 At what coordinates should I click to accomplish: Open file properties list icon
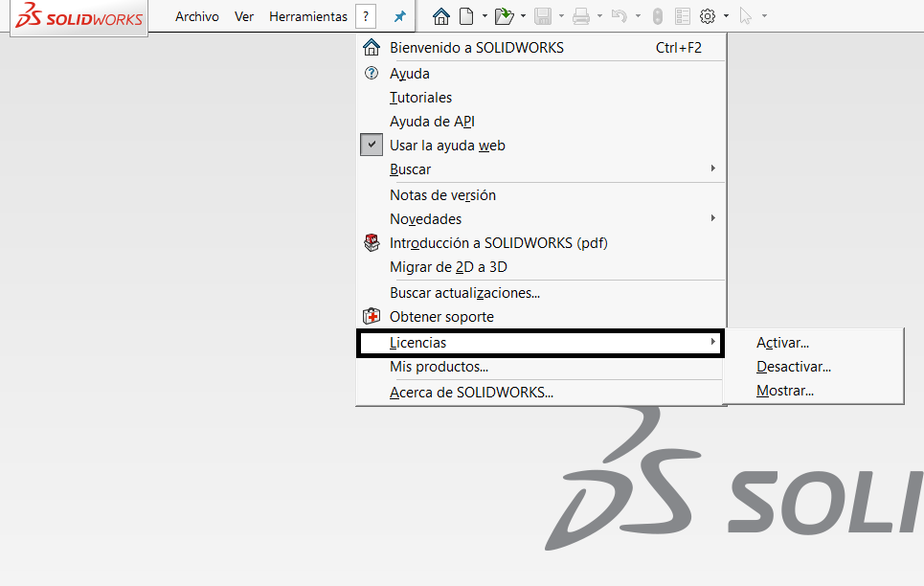coord(683,16)
